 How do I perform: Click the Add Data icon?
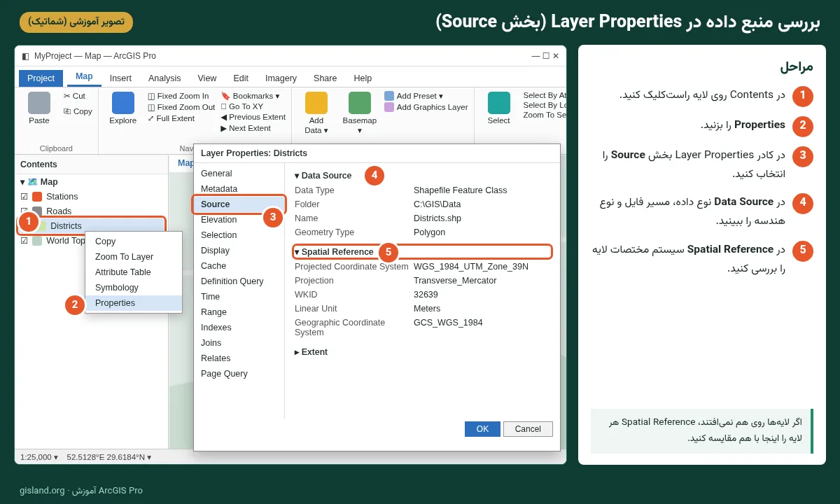(x=316, y=103)
